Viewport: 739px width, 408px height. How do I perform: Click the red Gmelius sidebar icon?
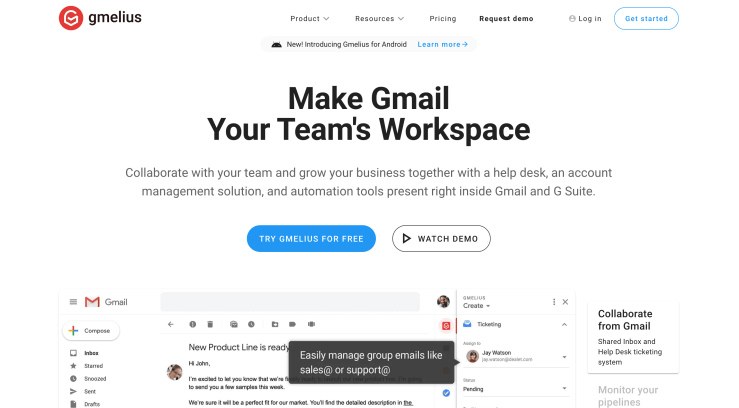(446, 326)
